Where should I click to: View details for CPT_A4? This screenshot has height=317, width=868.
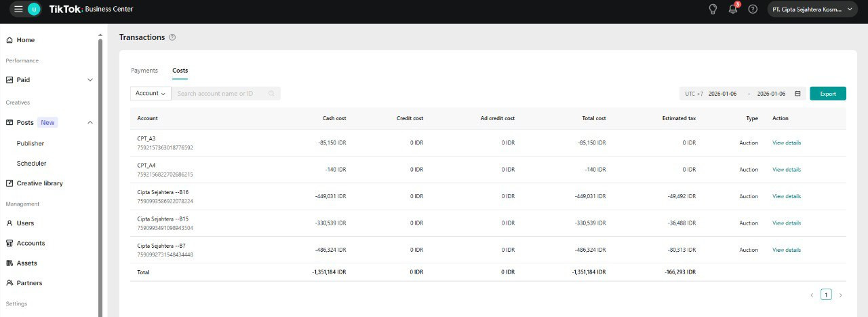pos(787,170)
